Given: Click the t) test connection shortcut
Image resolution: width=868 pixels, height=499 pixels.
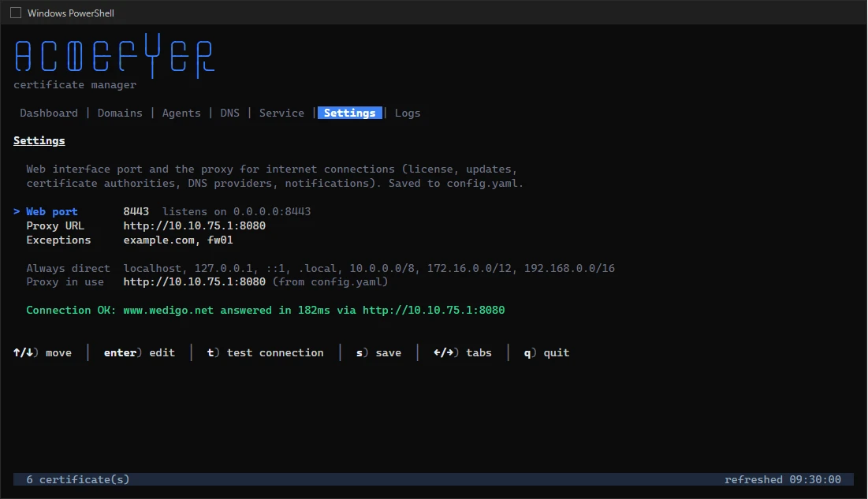Looking at the screenshot, I should click(265, 353).
